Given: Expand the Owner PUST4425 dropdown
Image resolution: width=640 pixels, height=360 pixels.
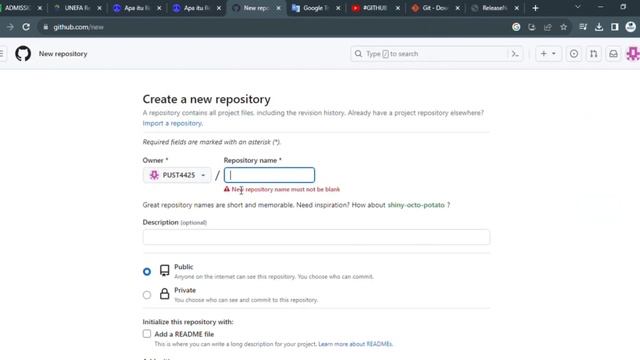Looking at the screenshot, I should pyautogui.click(x=177, y=175).
